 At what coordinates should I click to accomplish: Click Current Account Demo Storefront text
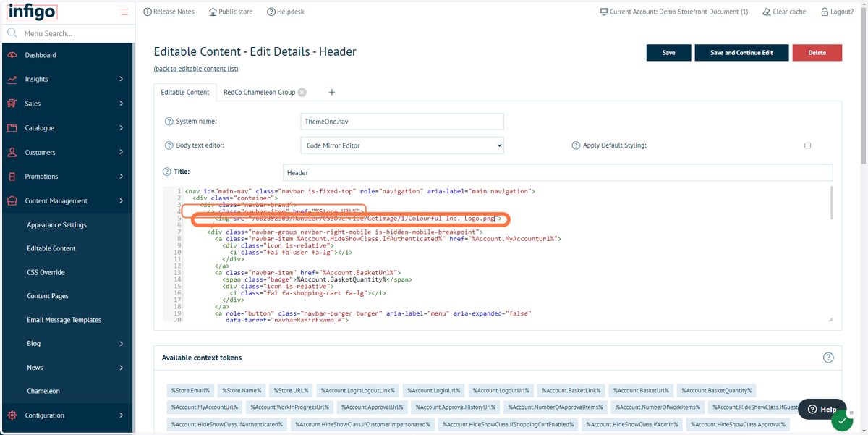(678, 12)
